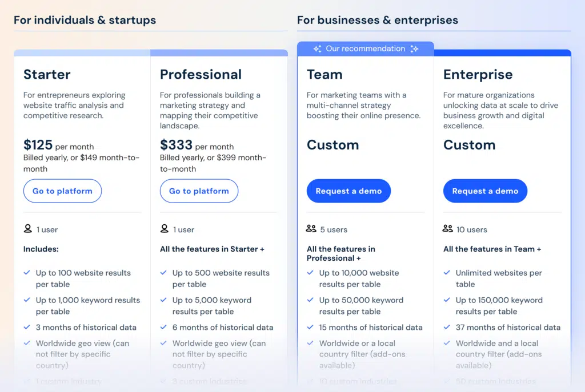Screen dimensions: 585x392
Task: Click the $333 per month price text
Action: 197,146
